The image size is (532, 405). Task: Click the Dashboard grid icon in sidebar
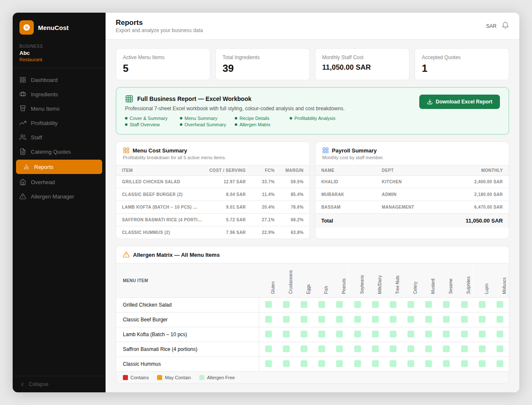point(23,80)
